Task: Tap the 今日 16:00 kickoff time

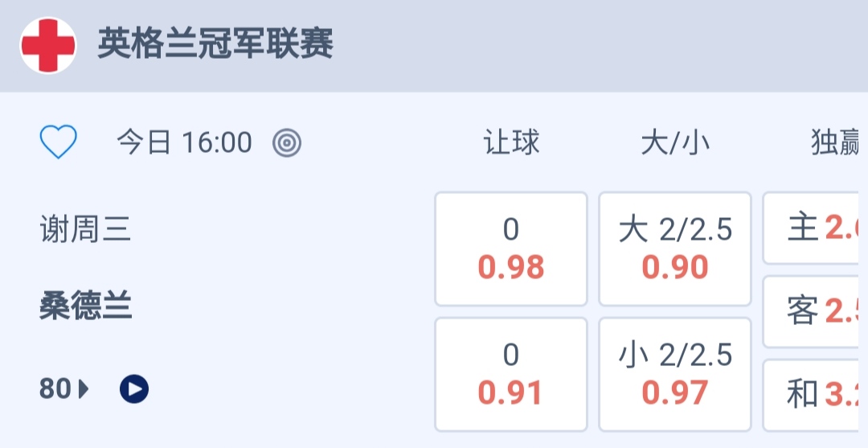Action: tap(184, 143)
